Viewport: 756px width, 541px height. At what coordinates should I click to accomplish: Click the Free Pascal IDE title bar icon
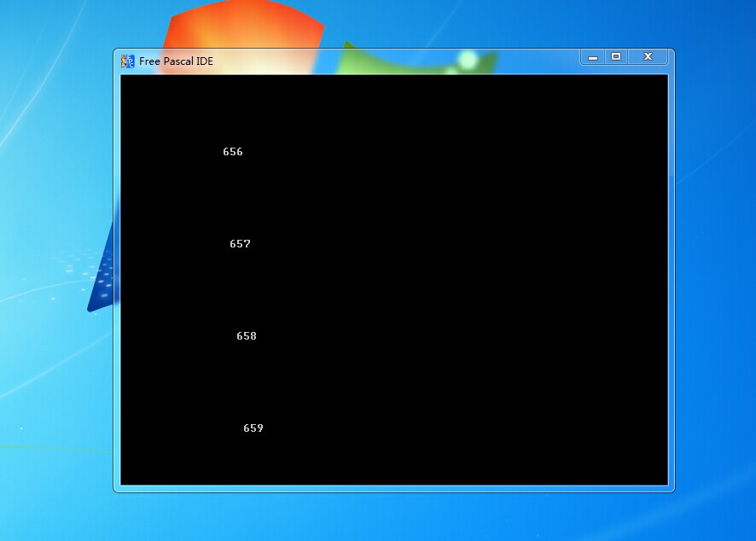[127, 61]
